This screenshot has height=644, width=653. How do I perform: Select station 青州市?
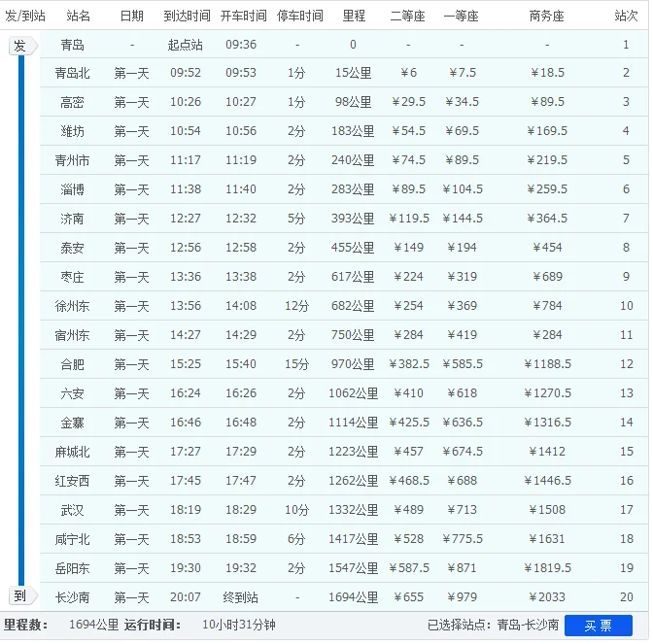click(73, 160)
